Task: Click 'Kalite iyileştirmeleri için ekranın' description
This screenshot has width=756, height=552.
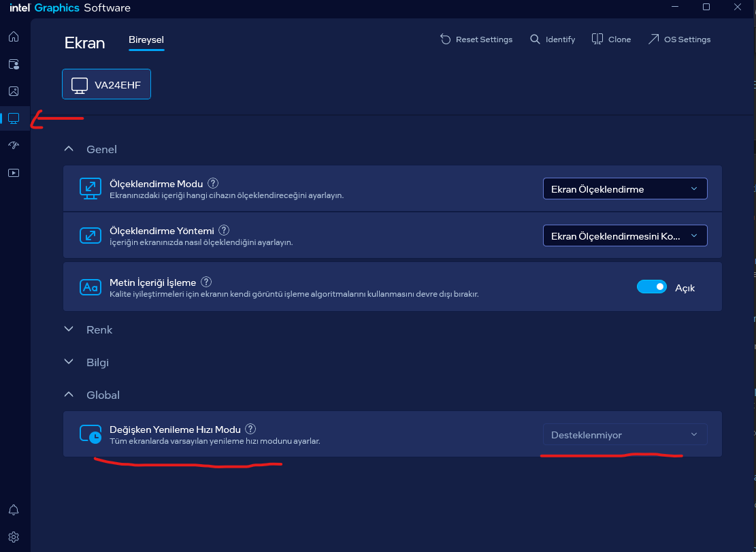Action: [294, 294]
